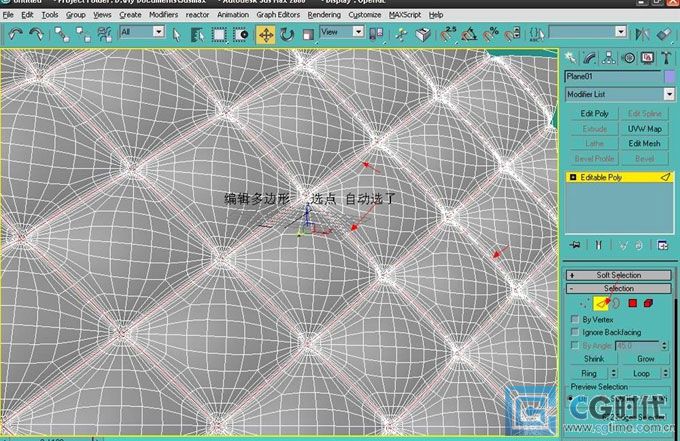Screen dimensions: 680x441
Task: Open the Rendering menu
Action: click(x=323, y=15)
